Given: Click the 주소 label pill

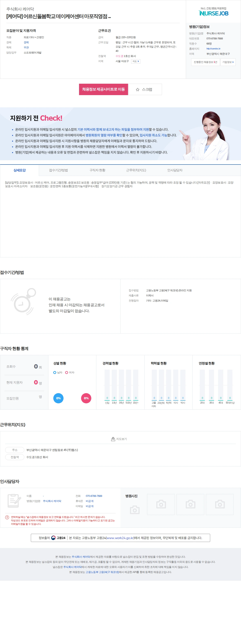Looking at the screenshot, I should coord(15,450).
